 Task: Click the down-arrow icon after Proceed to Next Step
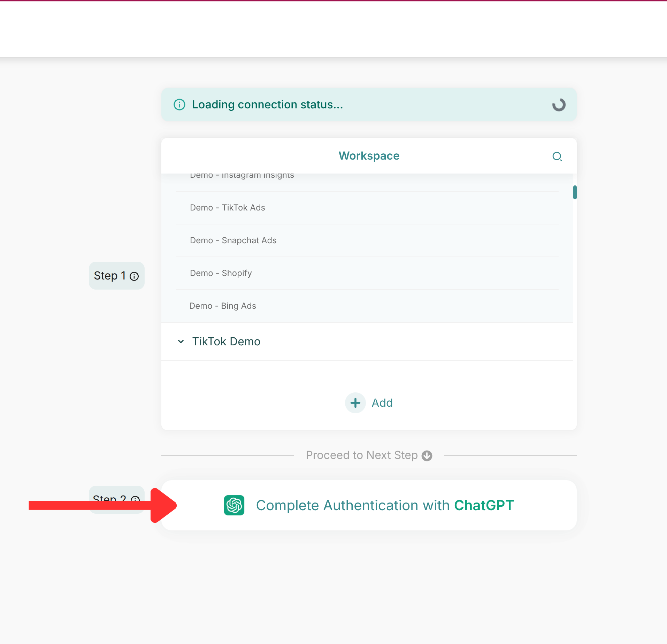click(x=427, y=456)
